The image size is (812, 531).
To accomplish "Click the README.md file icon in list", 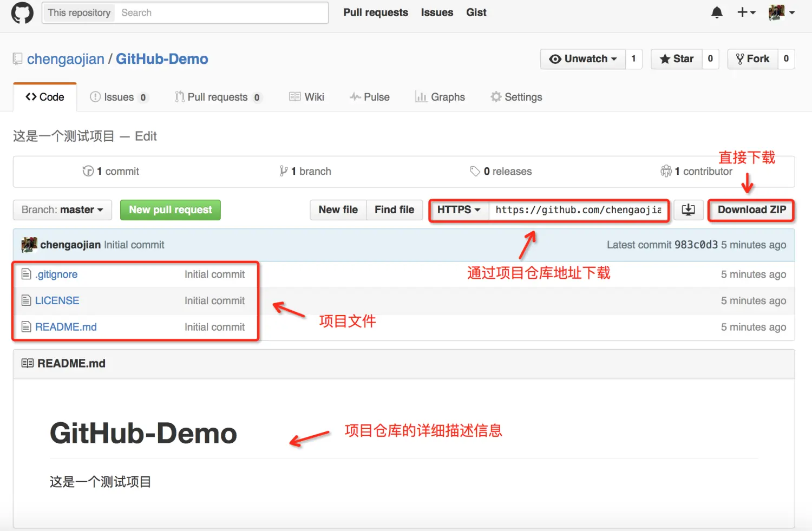I will pyautogui.click(x=26, y=327).
